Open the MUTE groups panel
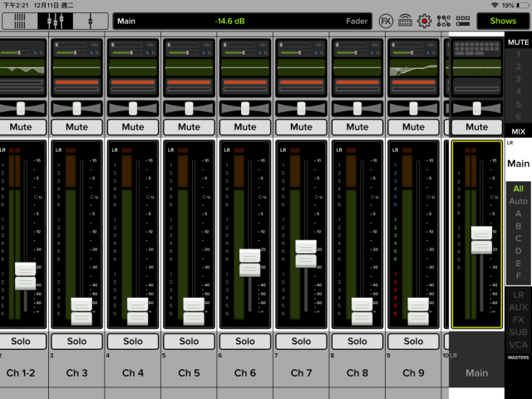532x399 pixels. pos(518,40)
